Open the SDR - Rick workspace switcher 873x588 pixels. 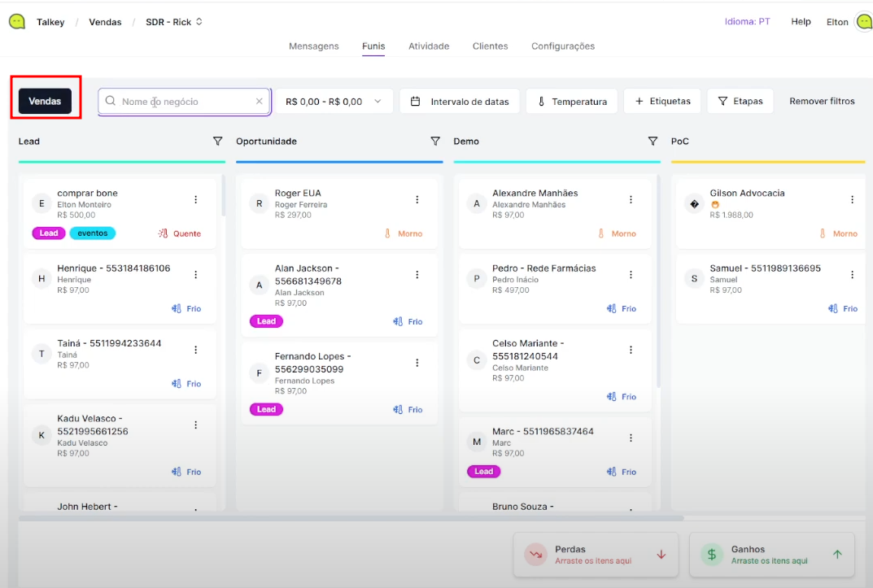173,22
